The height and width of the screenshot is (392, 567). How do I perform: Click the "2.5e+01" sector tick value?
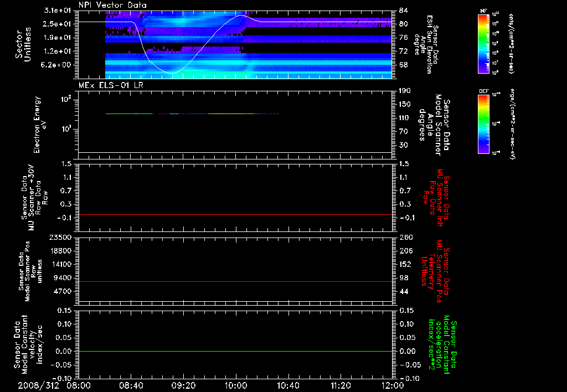coord(57,24)
